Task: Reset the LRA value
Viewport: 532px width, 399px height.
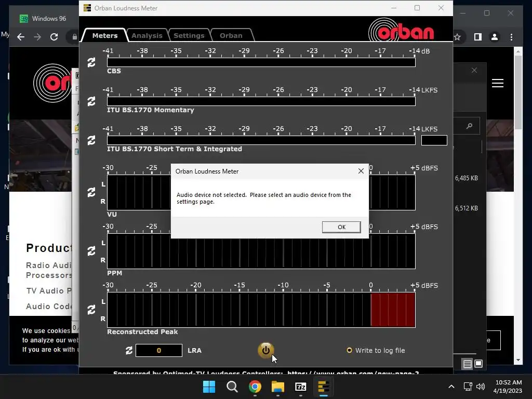Action: tap(129, 351)
